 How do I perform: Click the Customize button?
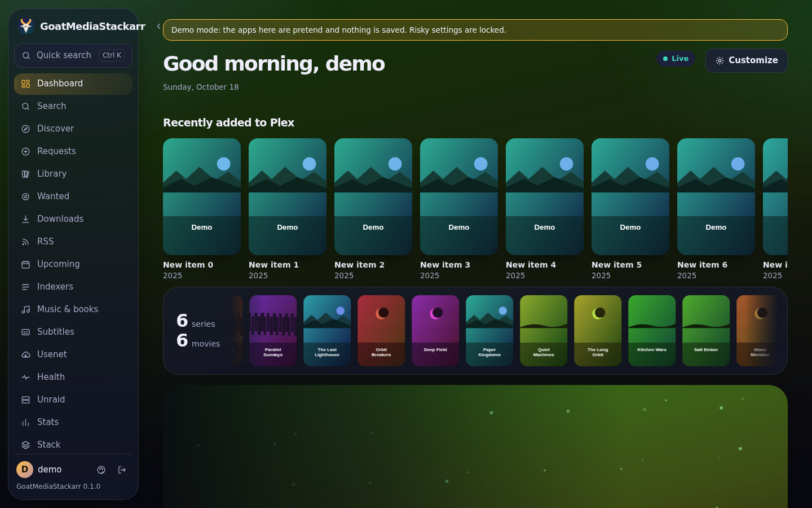pos(747,60)
